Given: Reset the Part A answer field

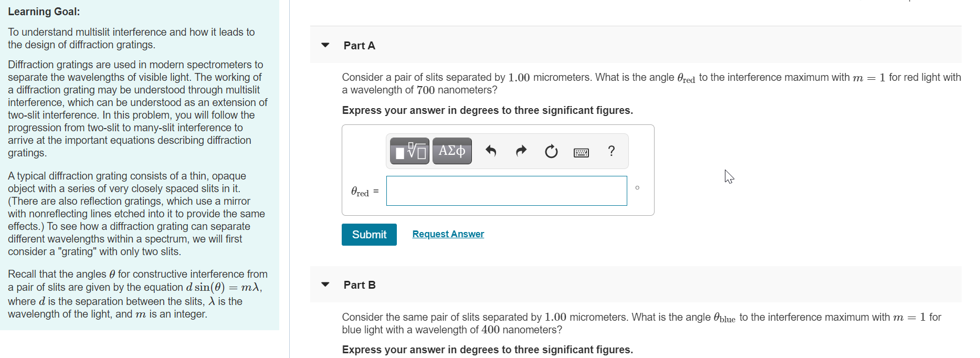Looking at the screenshot, I should point(551,151).
